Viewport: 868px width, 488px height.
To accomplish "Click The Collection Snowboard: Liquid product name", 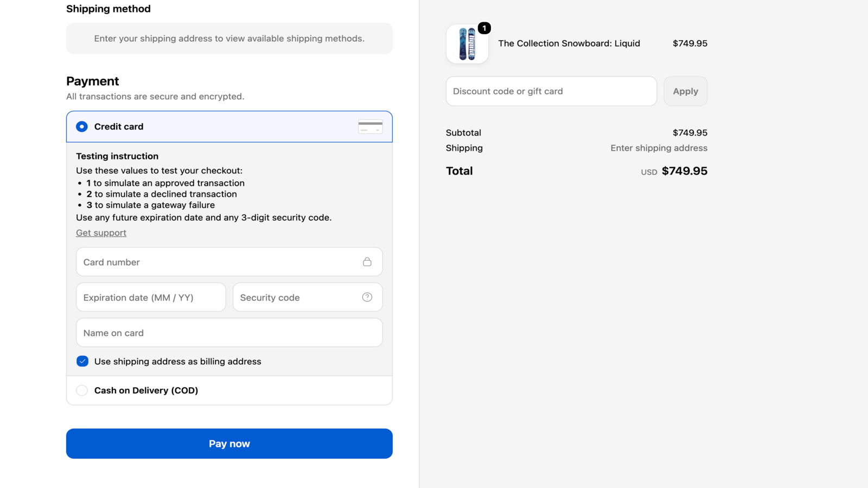I will tap(569, 43).
